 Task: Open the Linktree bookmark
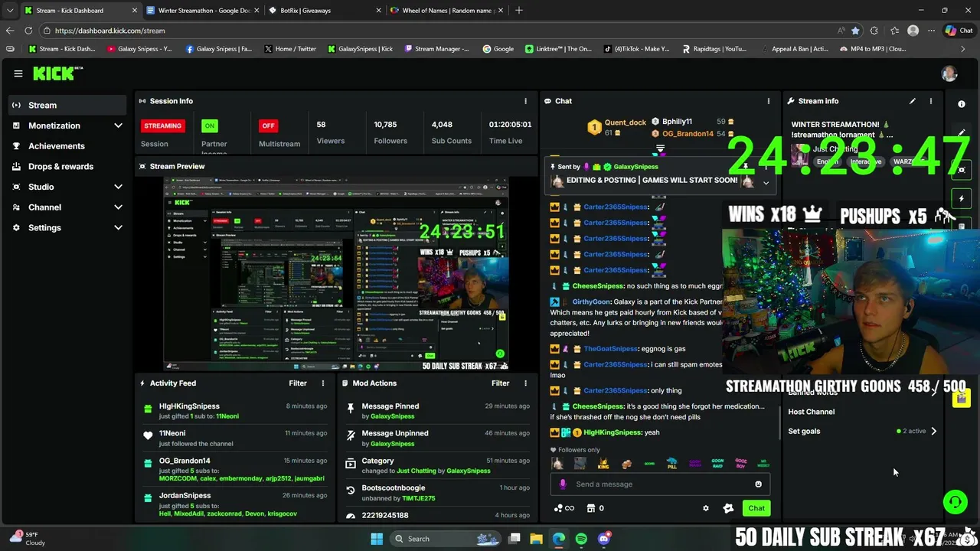(559, 49)
